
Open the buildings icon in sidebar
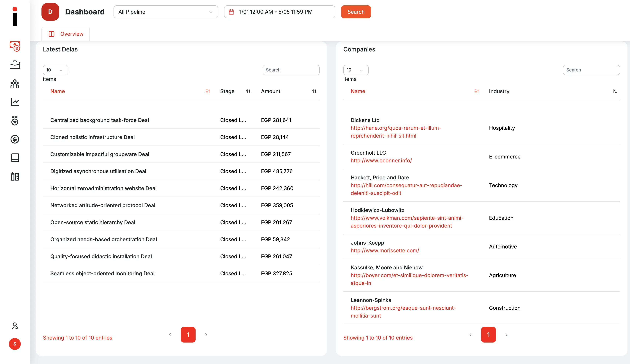point(15,176)
